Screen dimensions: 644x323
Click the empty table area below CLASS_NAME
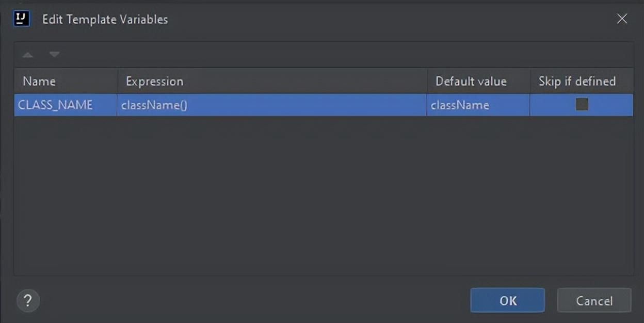[324, 195]
